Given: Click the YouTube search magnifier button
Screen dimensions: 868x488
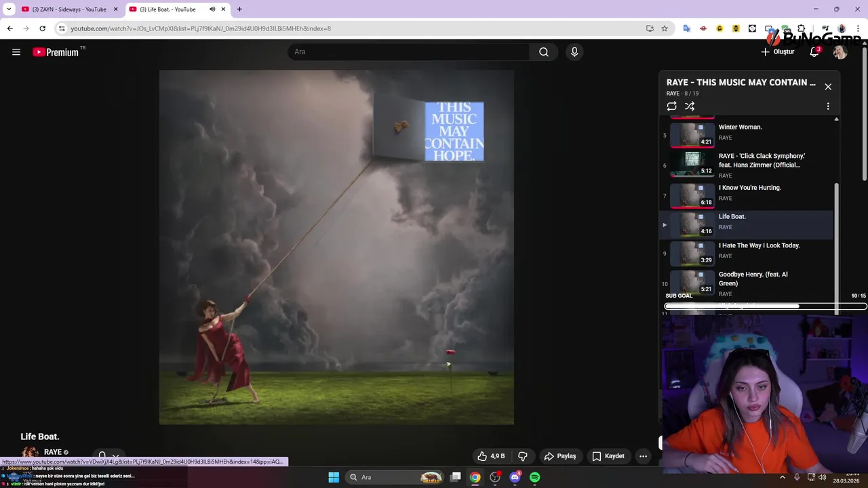Looking at the screenshot, I should 544,52.
